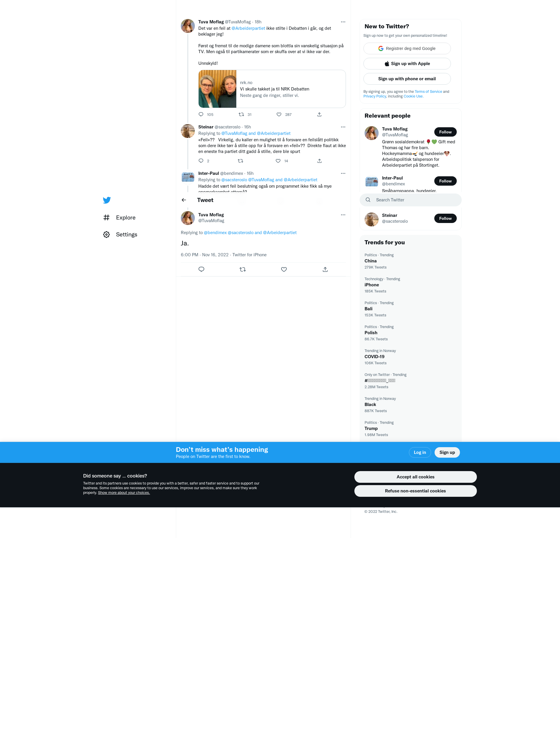
Task: Follow Steinar in Relevant people
Action: tap(445, 218)
